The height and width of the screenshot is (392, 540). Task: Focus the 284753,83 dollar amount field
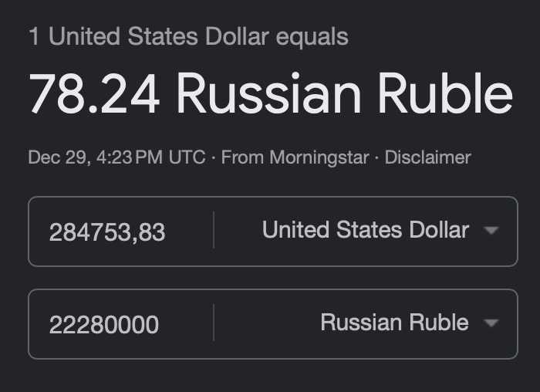tap(107, 232)
